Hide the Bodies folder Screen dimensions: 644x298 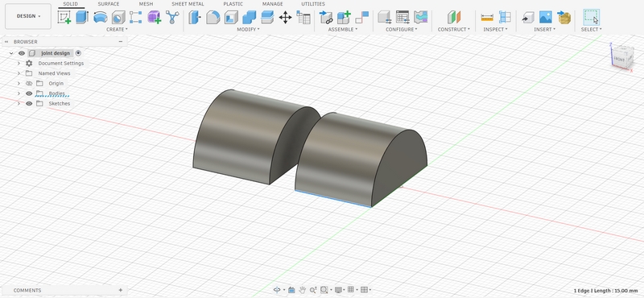[x=29, y=93]
